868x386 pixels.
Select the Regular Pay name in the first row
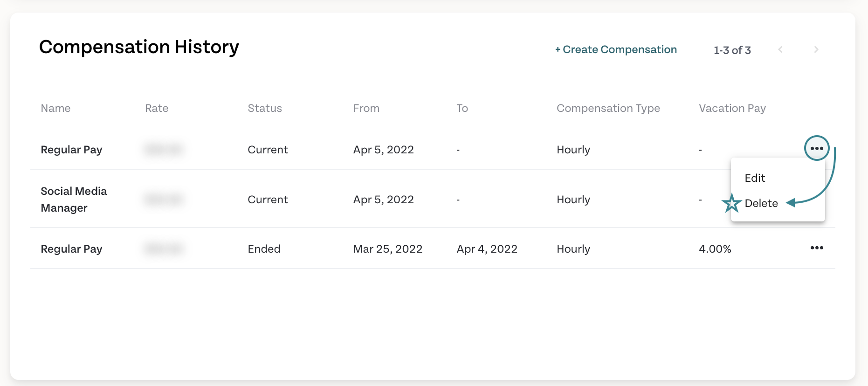click(71, 150)
